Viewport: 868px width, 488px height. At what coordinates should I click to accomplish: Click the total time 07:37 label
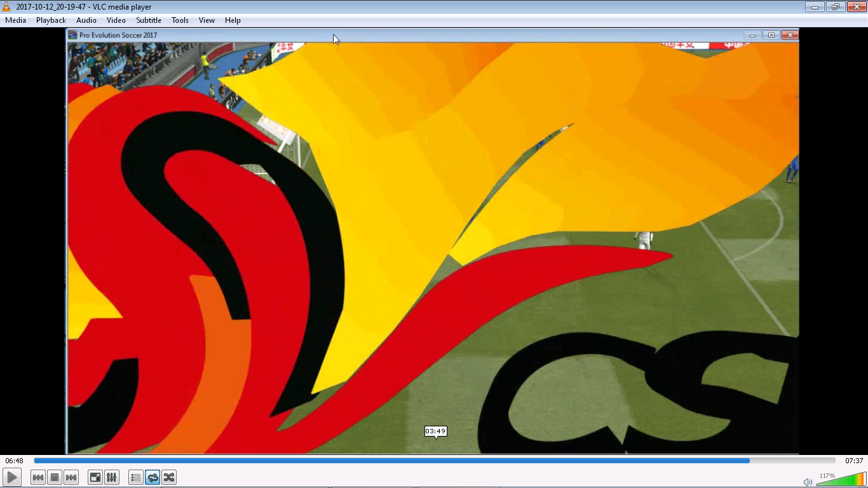854,461
